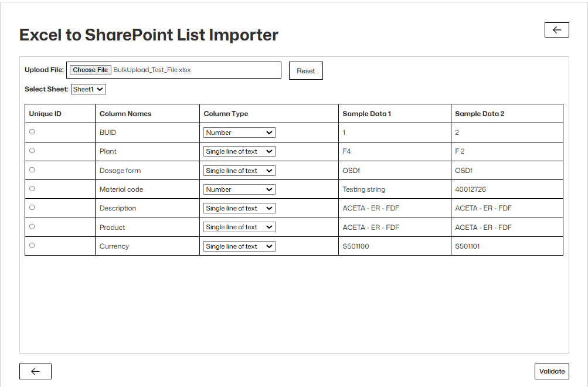The width and height of the screenshot is (588, 387).
Task: Open Product's Column Type dropdown
Action: [239, 228]
